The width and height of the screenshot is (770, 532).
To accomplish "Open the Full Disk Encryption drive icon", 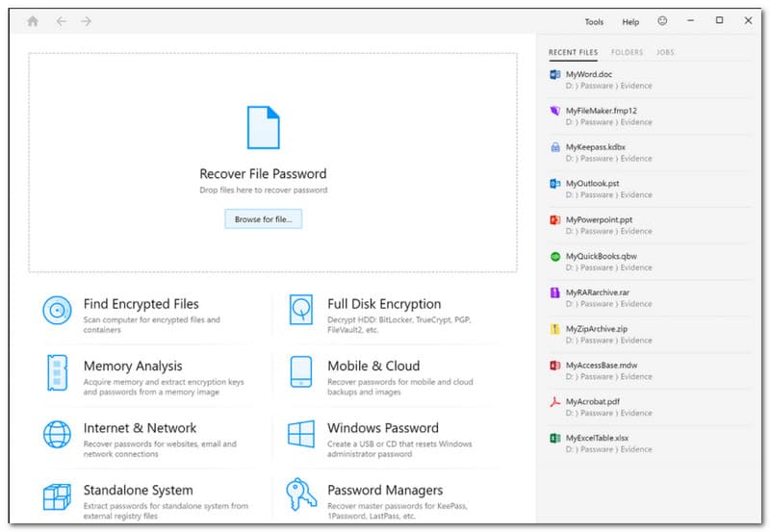I will (x=301, y=310).
